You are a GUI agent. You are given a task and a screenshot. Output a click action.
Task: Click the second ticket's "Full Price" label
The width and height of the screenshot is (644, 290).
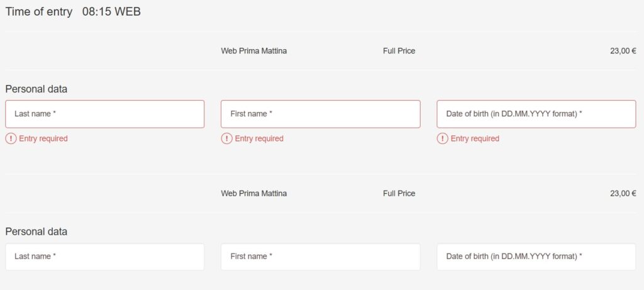(399, 194)
